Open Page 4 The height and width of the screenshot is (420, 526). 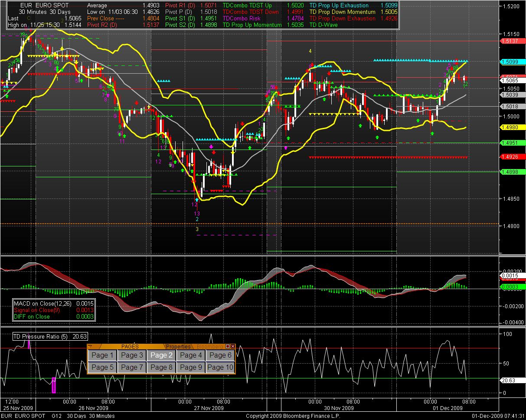[x=191, y=355]
